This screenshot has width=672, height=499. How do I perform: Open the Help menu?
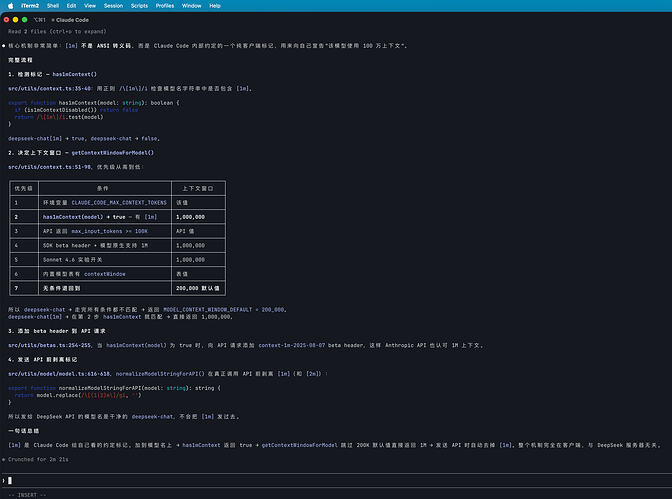pos(215,6)
